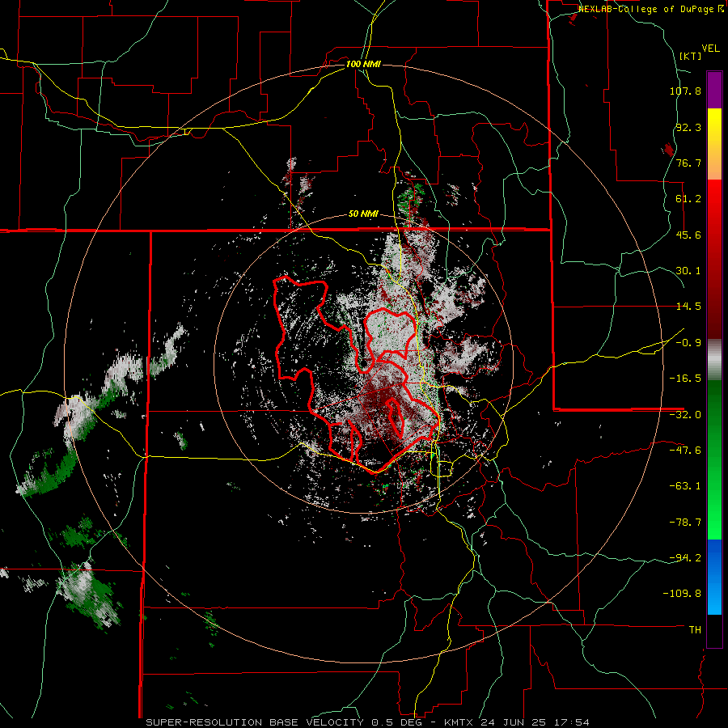Click the [KT] units label
The image size is (728, 728).
690,56
